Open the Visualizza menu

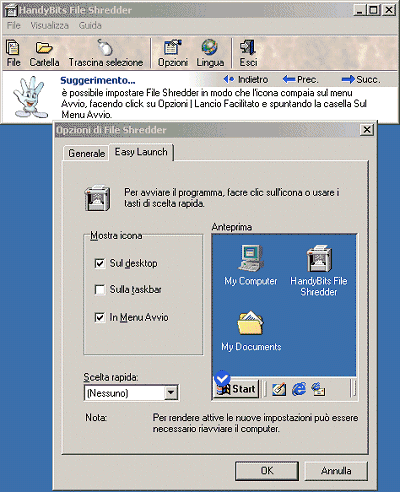[49, 26]
